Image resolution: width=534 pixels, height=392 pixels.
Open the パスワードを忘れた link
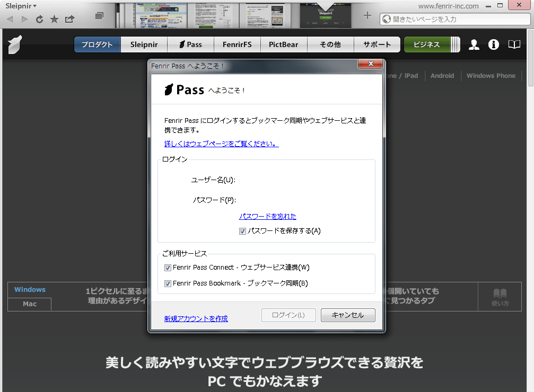click(268, 217)
